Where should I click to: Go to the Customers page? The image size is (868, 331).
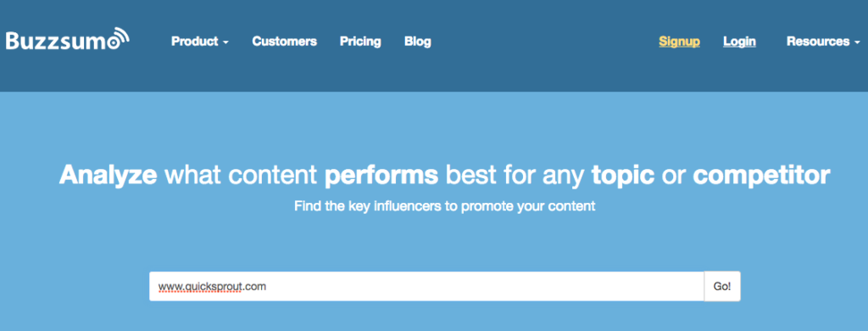click(285, 42)
